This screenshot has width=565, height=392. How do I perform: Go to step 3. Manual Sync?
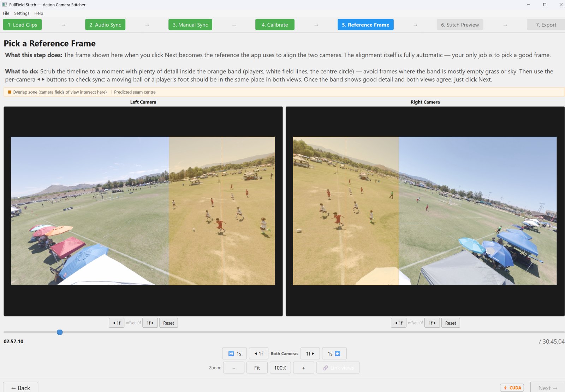(190, 25)
